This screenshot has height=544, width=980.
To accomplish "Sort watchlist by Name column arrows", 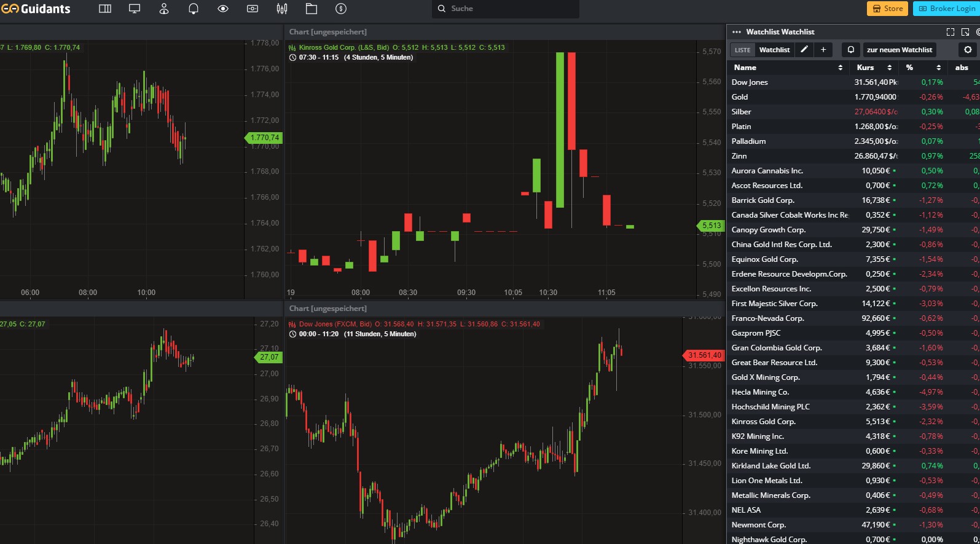I will click(x=840, y=68).
